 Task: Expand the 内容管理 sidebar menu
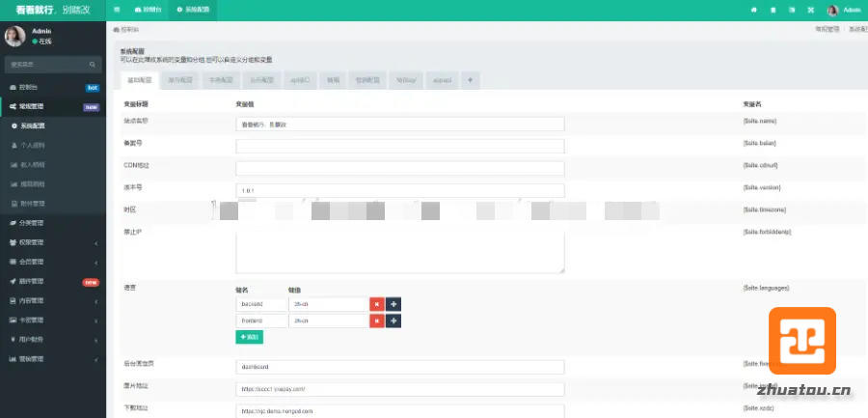(52, 300)
